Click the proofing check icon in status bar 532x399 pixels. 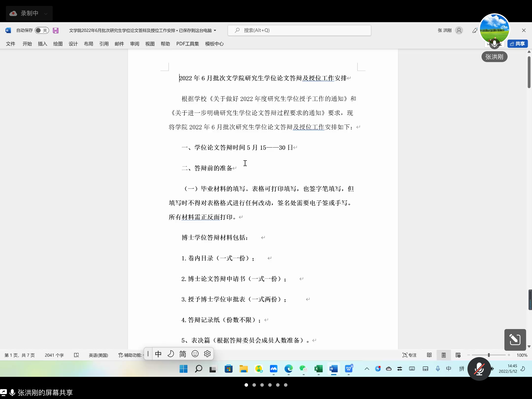pyautogui.click(x=77, y=355)
